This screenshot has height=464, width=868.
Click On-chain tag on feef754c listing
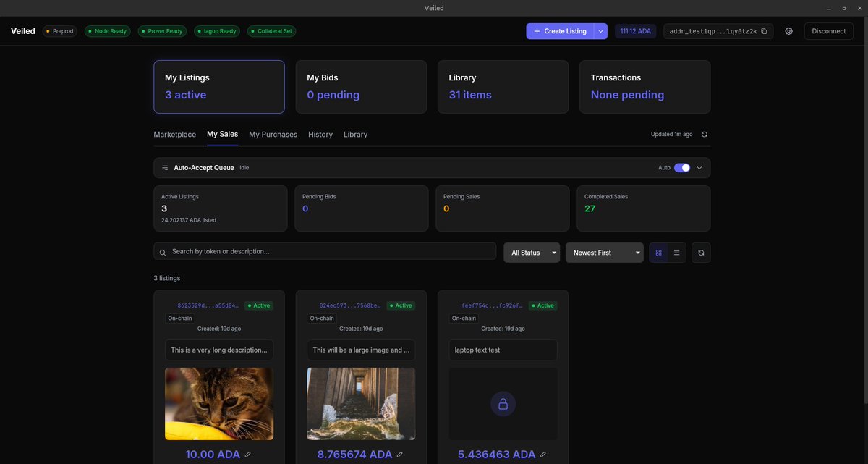pyautogui.click(x=464, y=318)
